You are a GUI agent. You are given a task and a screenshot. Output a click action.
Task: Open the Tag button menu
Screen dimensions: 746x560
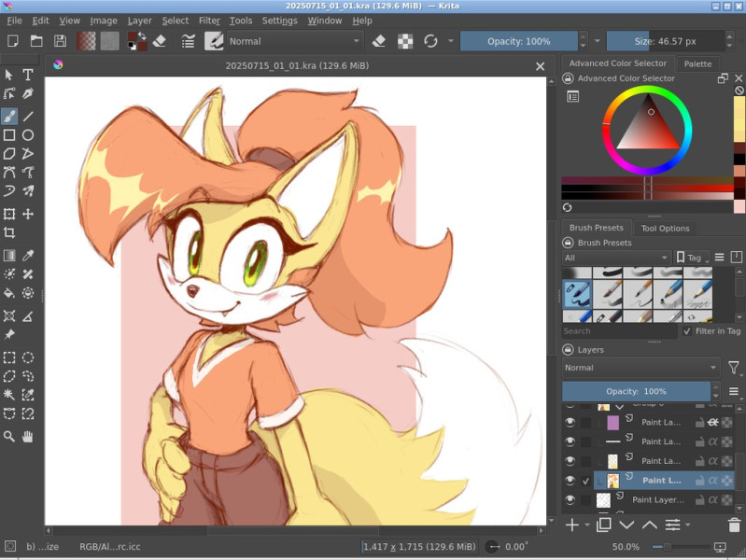692,258
